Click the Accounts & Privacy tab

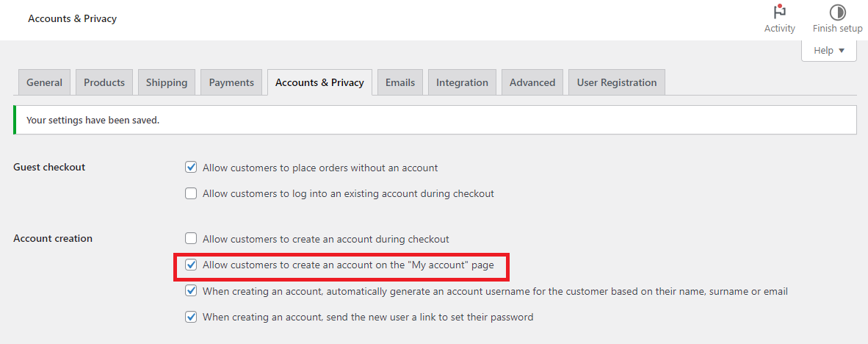pos(319,82)
